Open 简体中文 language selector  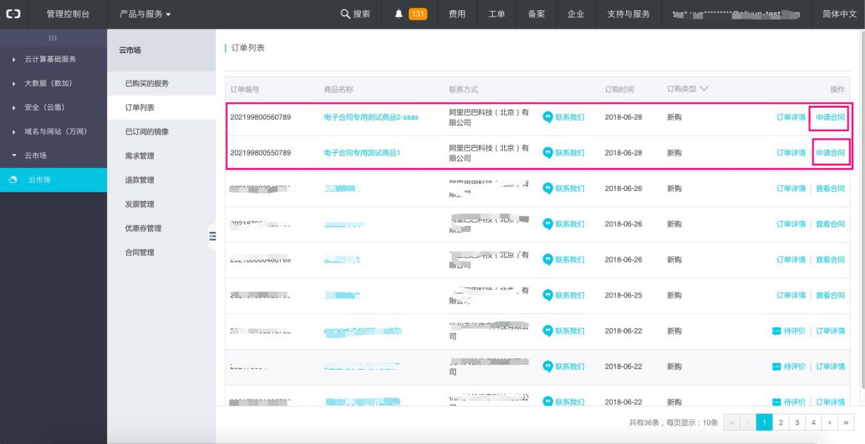point(839,14)
